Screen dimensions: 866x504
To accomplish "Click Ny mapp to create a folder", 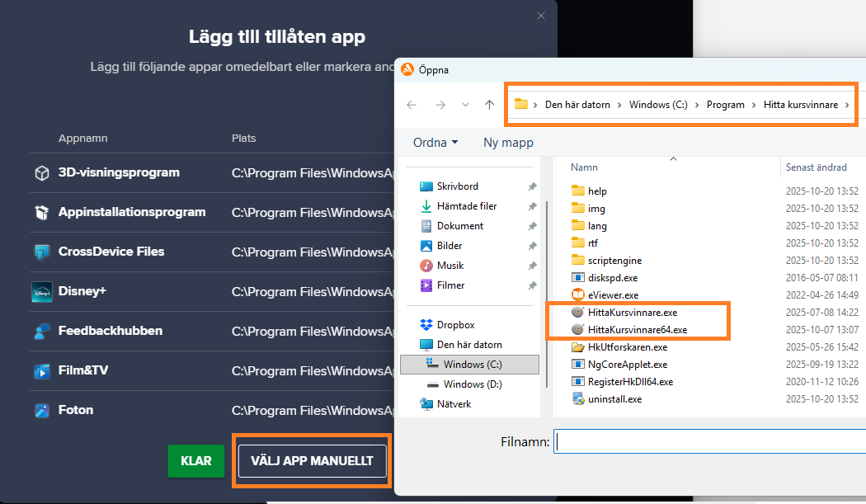I will (x=507, y=142).
